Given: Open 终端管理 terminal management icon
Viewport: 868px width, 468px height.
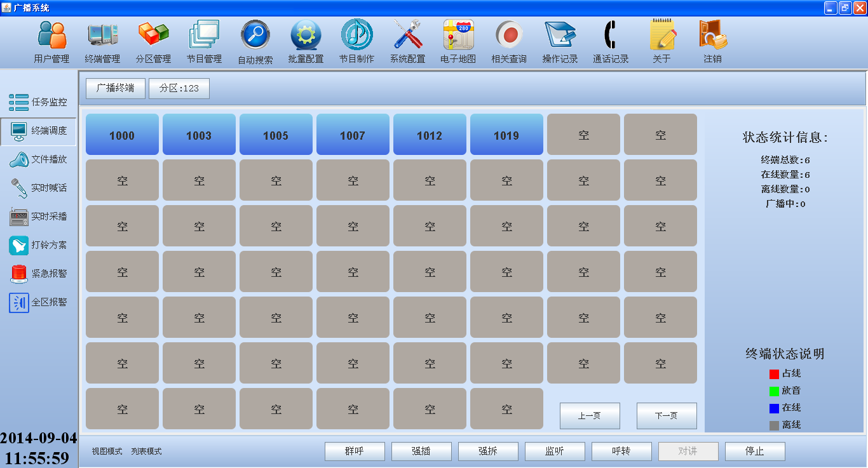Looking at the screenshot, I should click(102, 36).
